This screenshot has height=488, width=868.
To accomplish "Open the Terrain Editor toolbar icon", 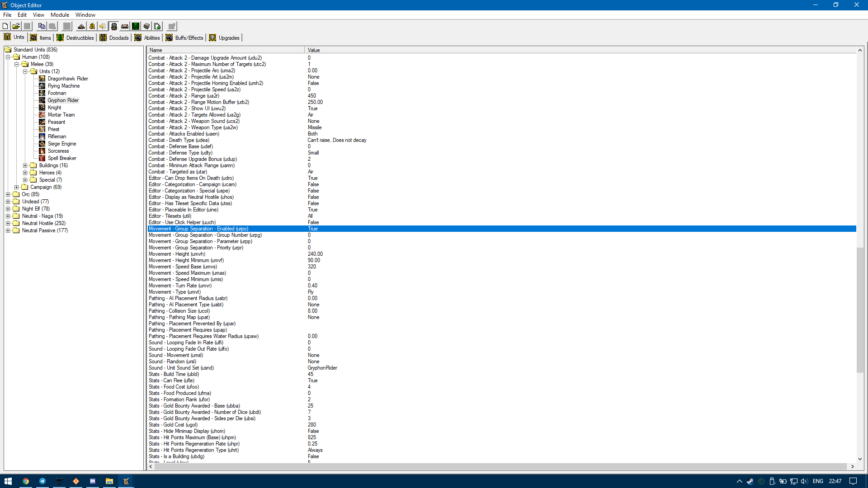I will [x=81, y=26].
